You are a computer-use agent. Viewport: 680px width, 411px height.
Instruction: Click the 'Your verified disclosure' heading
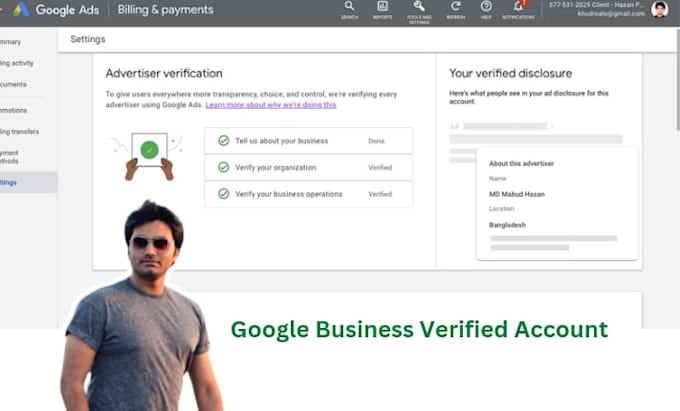coord(510,73)
